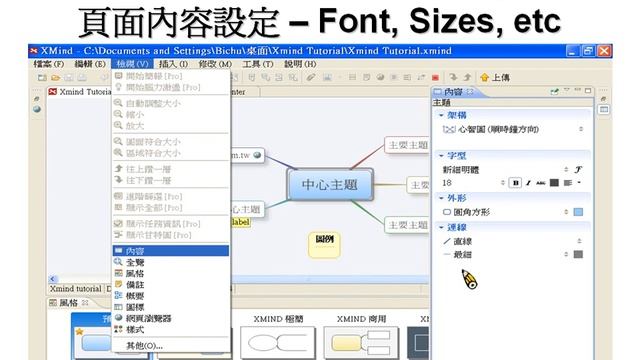Apply the XMIND 商用 style thumbnail
The height and width of the screenshot is (360, 640).
361,337
